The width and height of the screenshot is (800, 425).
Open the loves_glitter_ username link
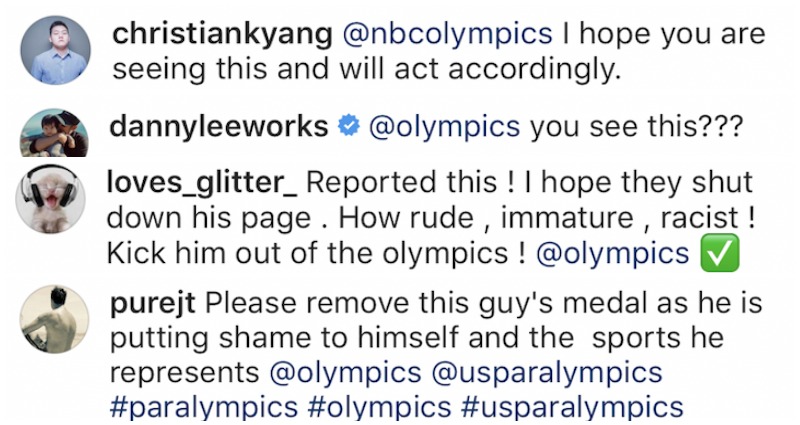(x=202, y=183)
